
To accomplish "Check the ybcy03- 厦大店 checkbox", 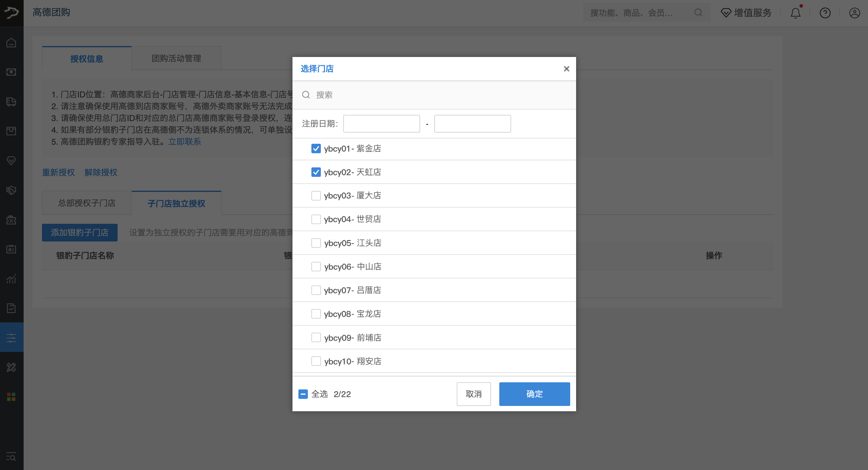I will coord(316,196).
